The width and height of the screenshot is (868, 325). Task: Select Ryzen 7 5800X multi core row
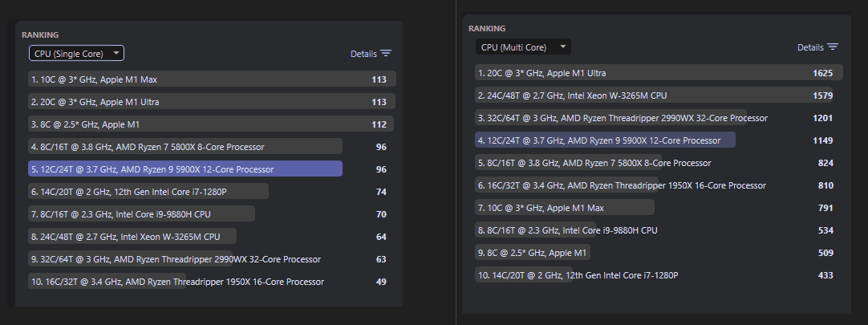coord(659,163)
